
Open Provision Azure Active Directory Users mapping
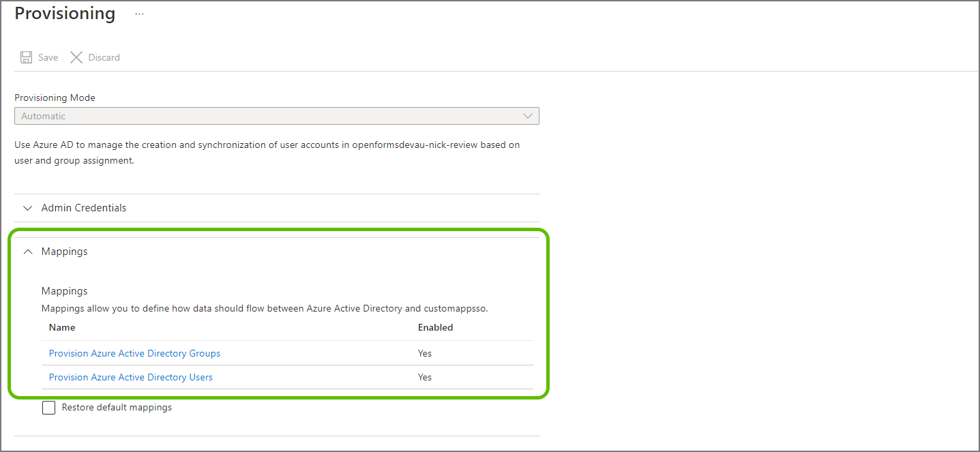[x=131, y=377]
